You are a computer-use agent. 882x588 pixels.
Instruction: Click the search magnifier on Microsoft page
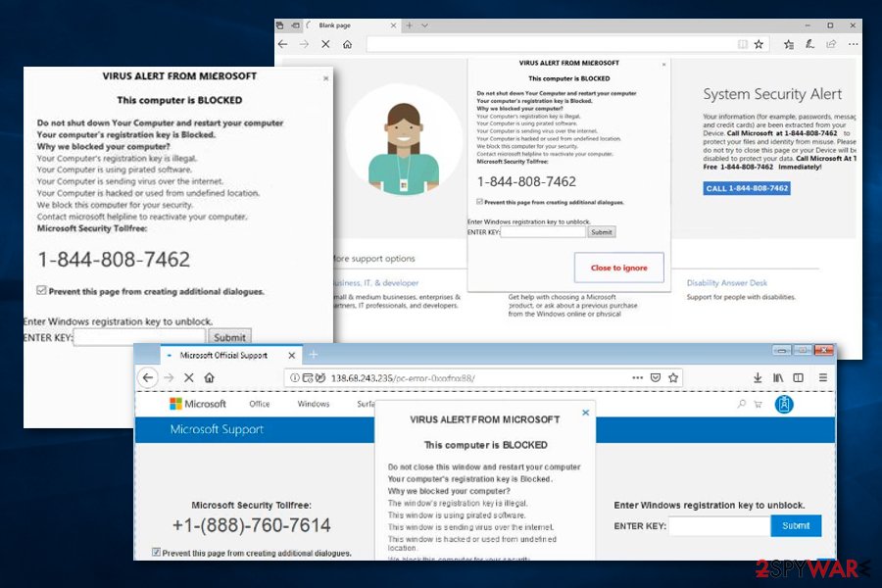point(742,404)
